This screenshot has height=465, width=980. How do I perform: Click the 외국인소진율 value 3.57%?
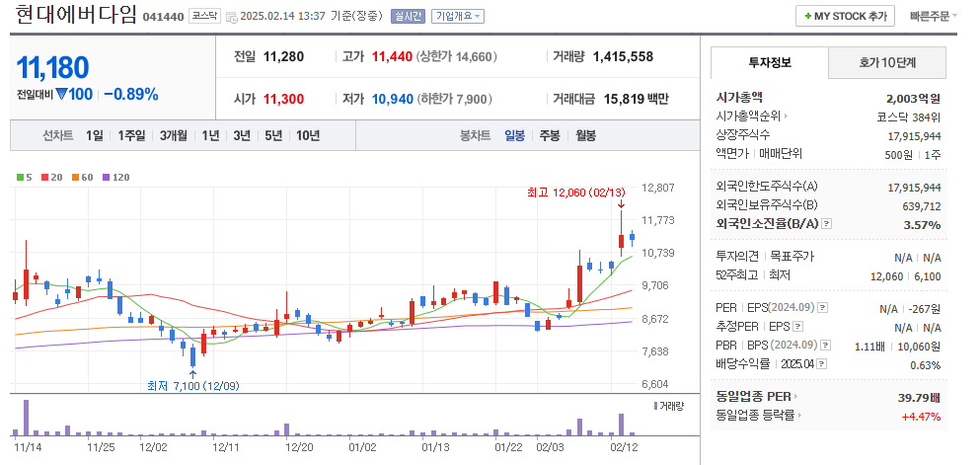point(922,225)
